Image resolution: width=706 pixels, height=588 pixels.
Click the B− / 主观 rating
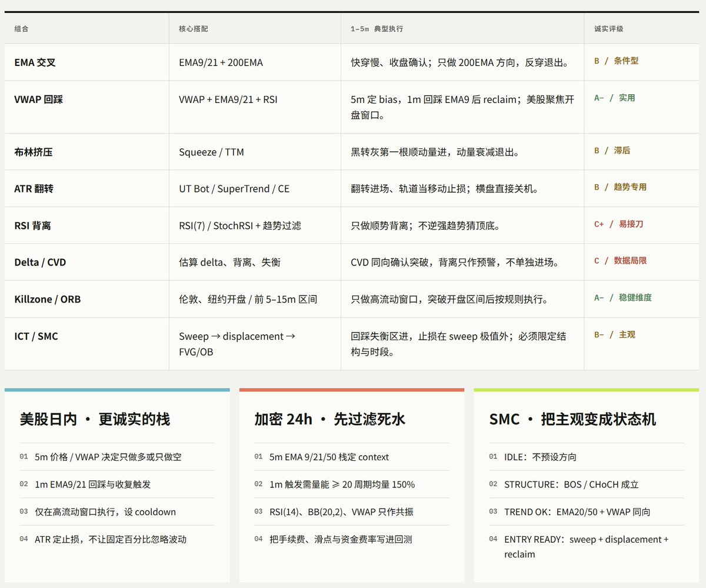pyautogui.click(x=614, y=335)
